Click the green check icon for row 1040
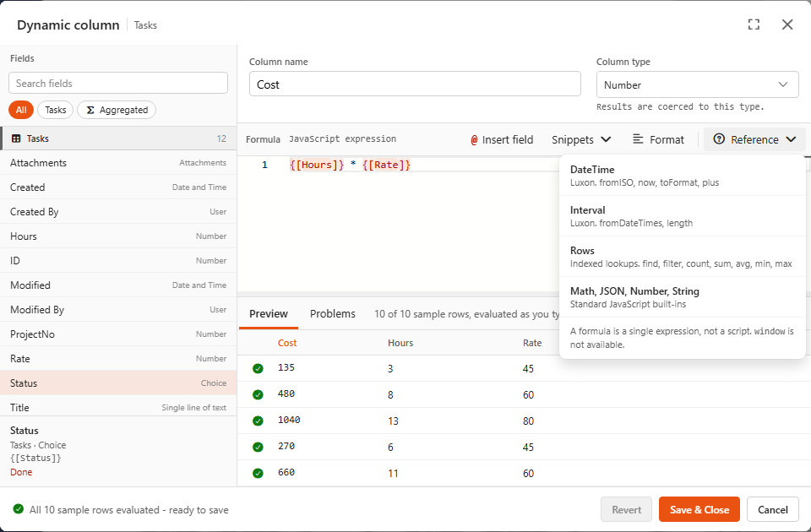Image resolution: width=811 pixels, height=532 pixels. [x=258, y=421]
